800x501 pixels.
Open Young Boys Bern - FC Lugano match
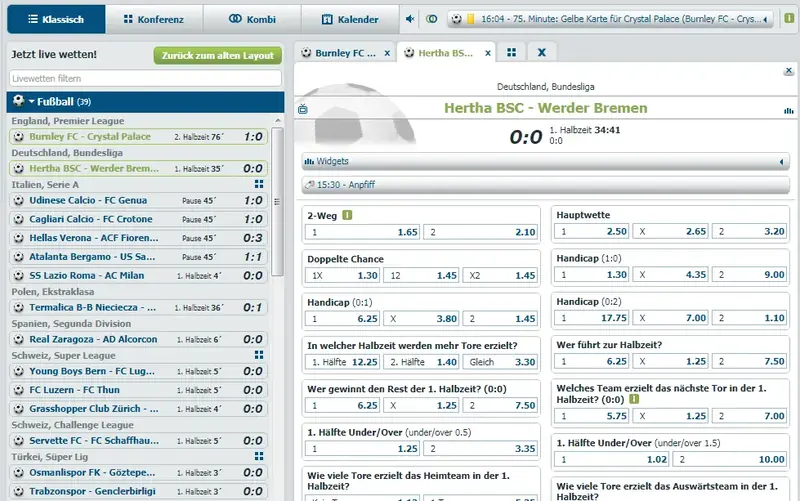(x=138, y=371)
